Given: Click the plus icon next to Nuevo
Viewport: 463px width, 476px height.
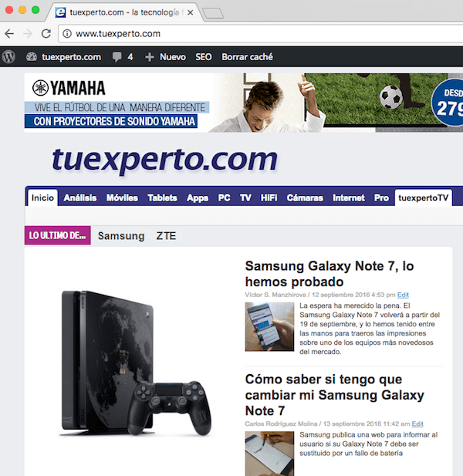Looking at the screenshot, I should click(x=149, y=57).
